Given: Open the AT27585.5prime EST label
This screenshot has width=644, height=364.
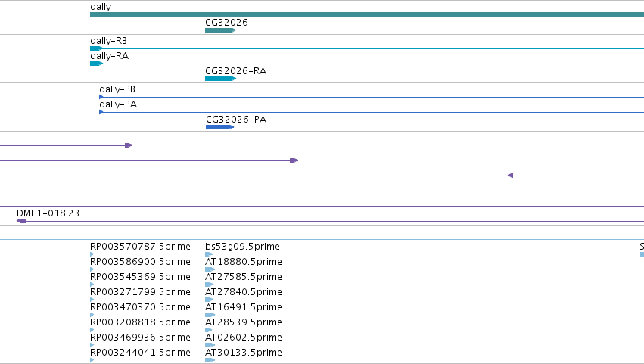Looking at the screenshot, I should coord(244,277).
